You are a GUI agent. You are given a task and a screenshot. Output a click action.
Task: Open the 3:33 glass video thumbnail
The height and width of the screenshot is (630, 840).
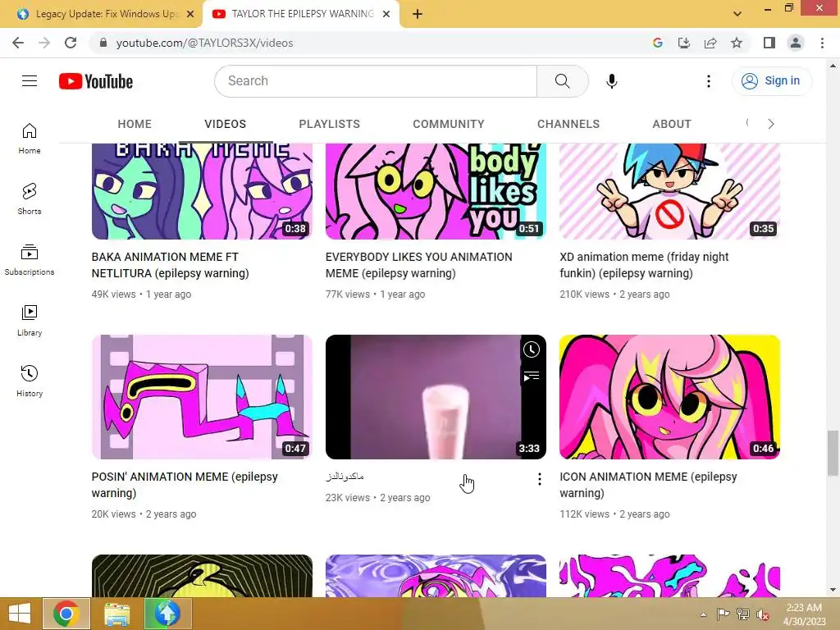(x=436, y=397)
